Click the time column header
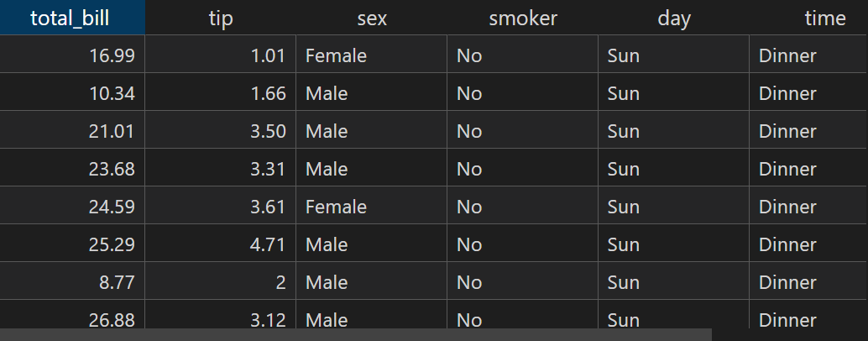The height and width of the screenshot is (341, 868). 808,18
